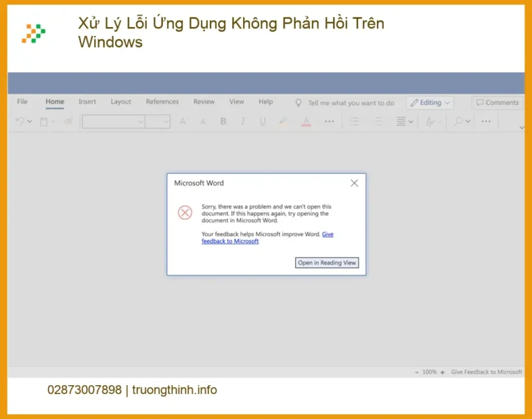Click Open in Reading View button
Viewport: 532px width, 419px height.
[327, 262]
